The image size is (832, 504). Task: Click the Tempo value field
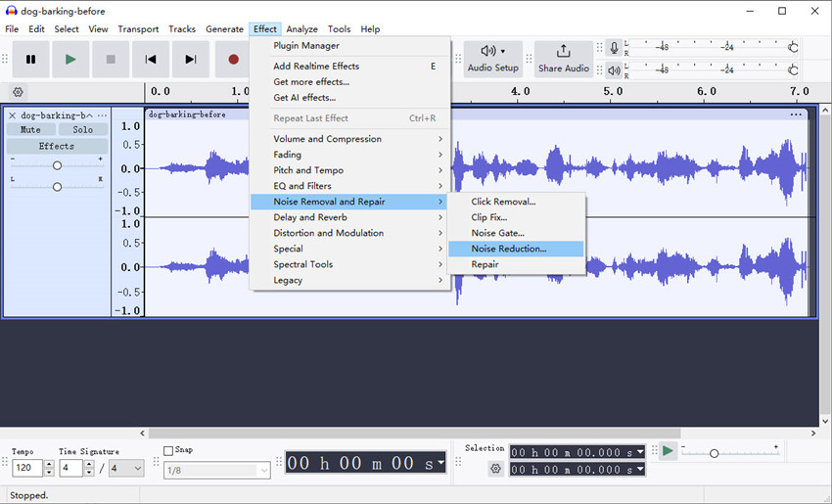pyautogui.click(x=27, y=468)
